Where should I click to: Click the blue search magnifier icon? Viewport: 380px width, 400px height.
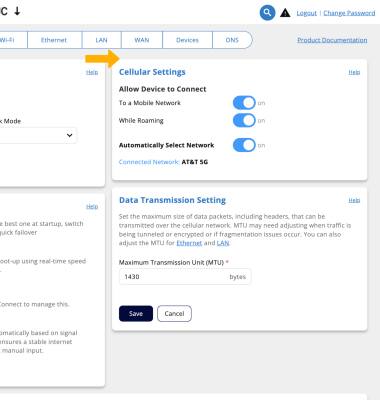(267, 13)
